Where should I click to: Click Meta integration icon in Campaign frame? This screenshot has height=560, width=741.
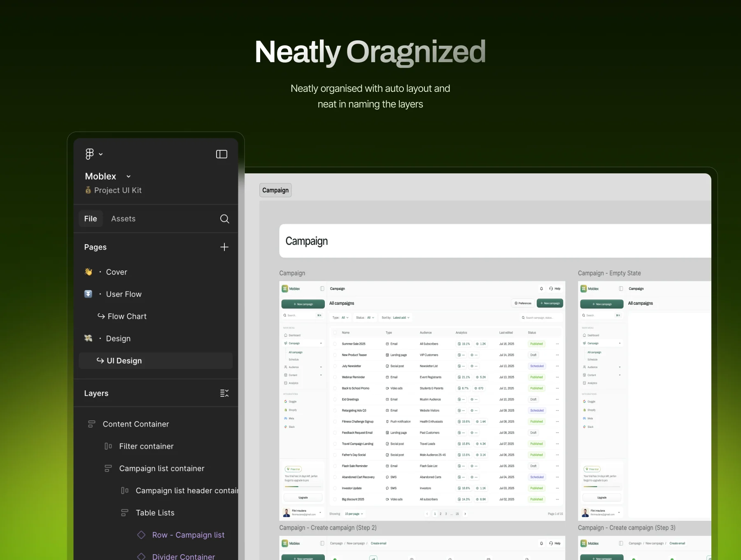point(286,418)
